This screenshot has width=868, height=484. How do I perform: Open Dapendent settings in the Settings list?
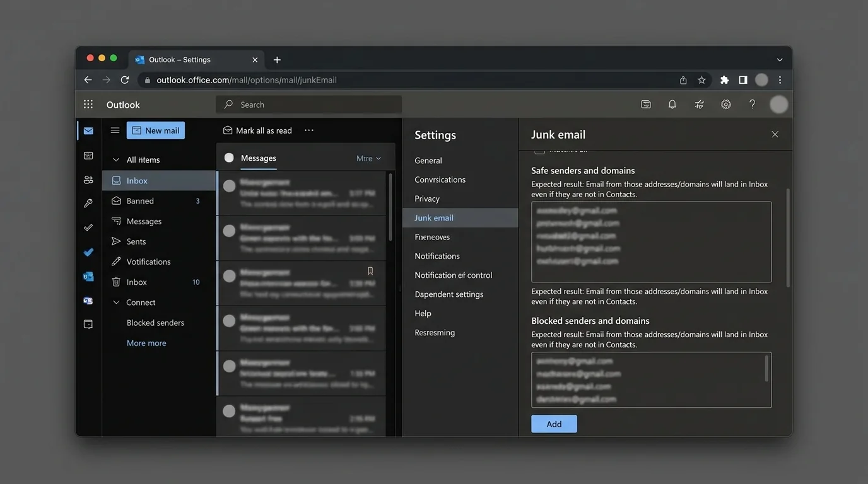tap(449, 294)
